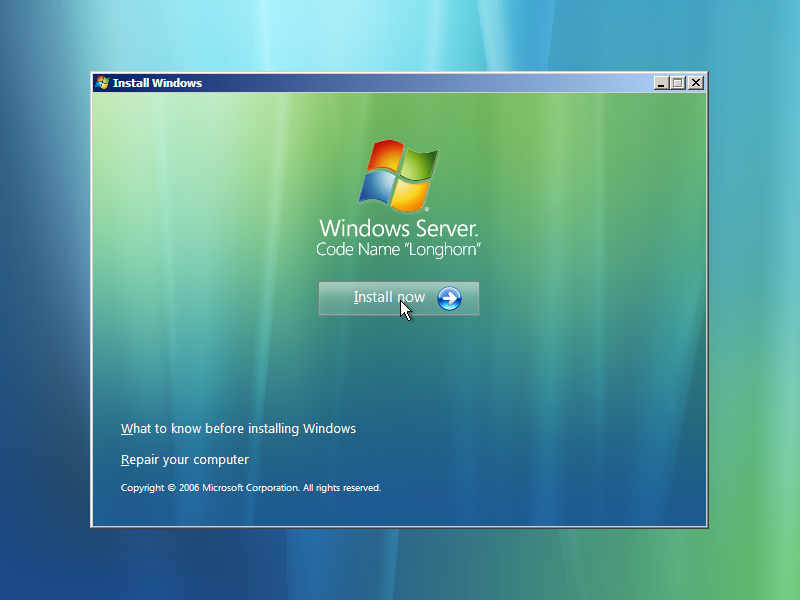Image resolution: width=800 pixels, height=600 pixels.
Task: Maximize the Install Windows window
Action: pyautogui.click(x=678, y=83)
